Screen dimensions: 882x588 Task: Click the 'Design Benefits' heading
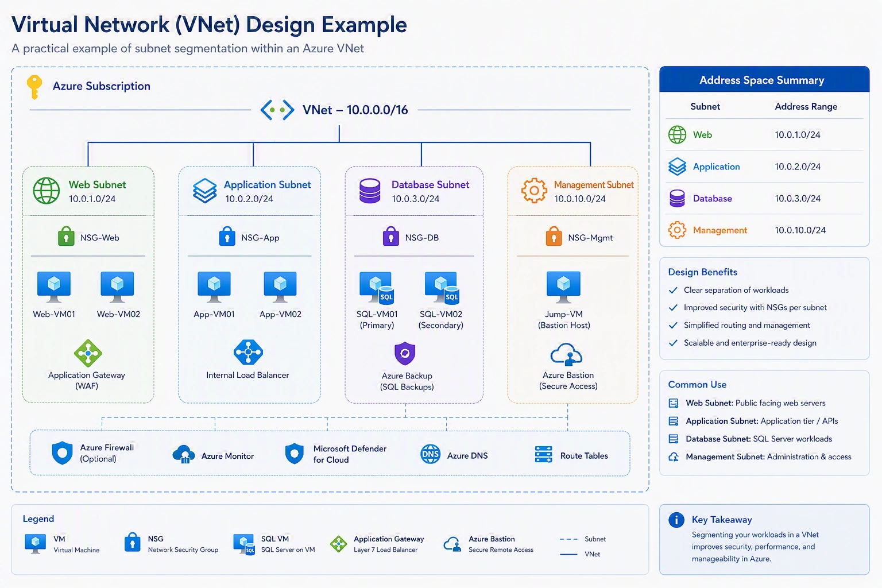coord(703,272)
